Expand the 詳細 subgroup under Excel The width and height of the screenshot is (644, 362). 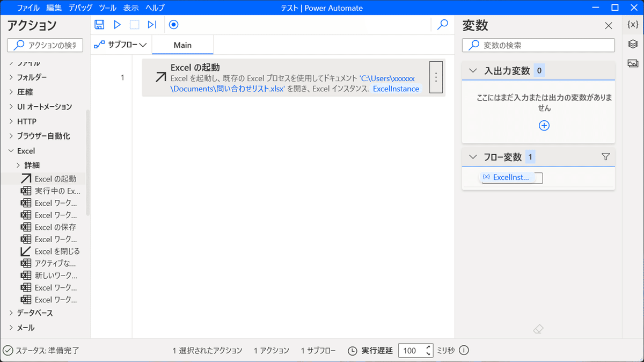(x=19, y=165)
